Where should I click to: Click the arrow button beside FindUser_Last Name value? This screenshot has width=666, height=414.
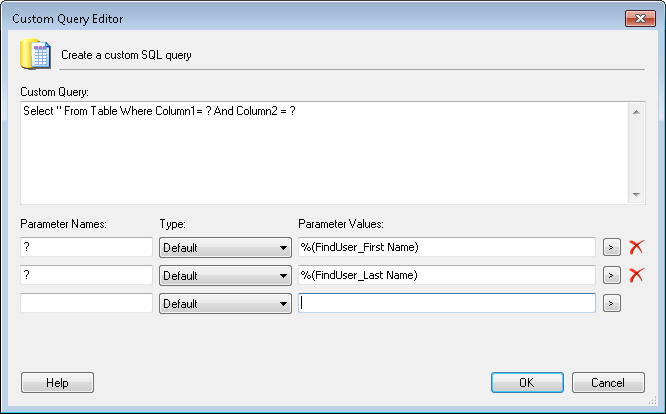coord(612,275)
